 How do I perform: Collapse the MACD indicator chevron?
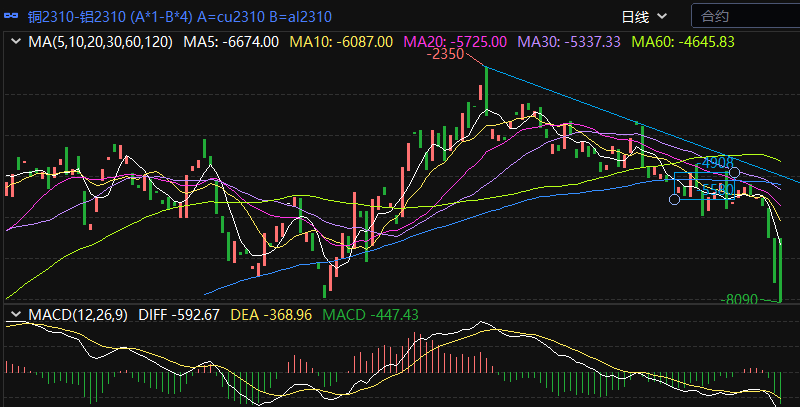pyautogui.click(x=15, y=315)
